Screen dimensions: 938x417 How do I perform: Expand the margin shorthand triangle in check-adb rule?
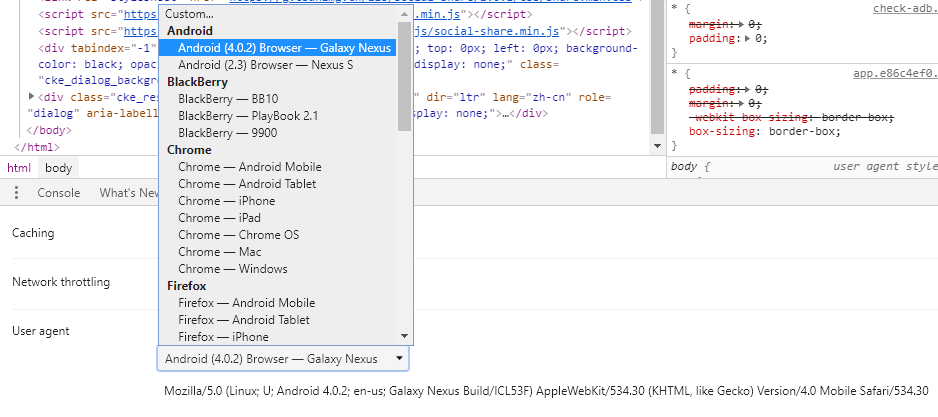(742, 24)
